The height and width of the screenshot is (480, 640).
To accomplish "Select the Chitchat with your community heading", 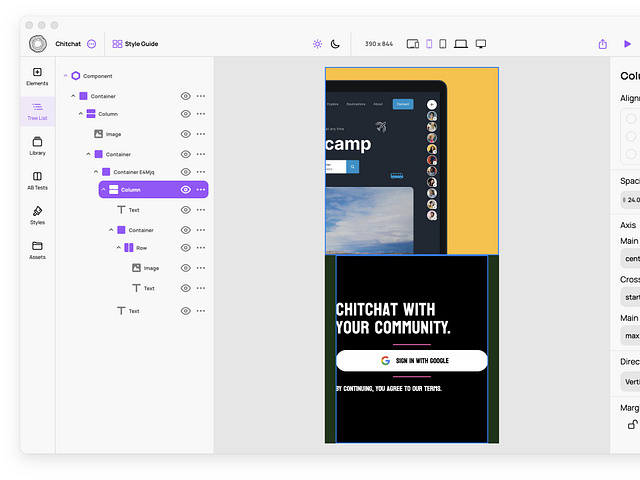I will pyautogui.click(x=393, y=318).
